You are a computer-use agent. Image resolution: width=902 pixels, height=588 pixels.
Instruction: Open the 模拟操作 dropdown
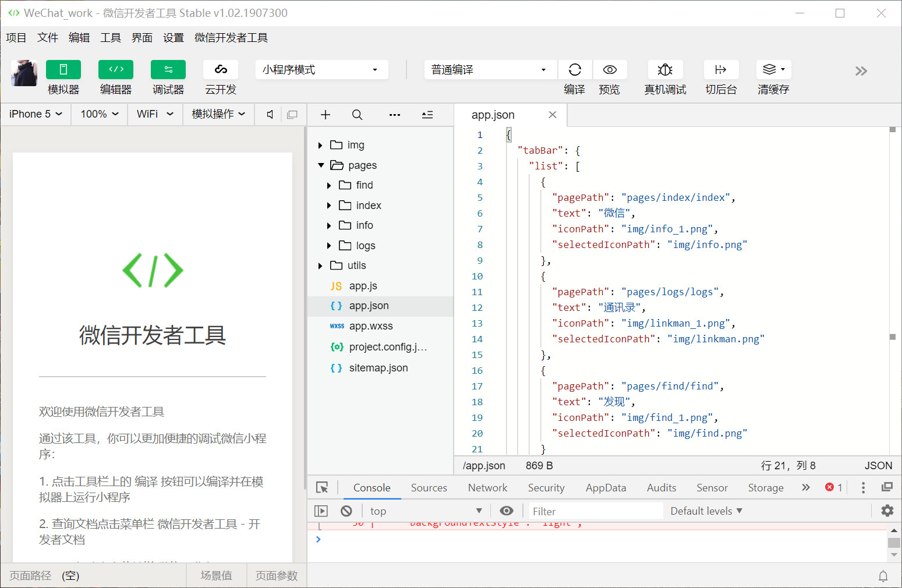tap(218, 114)
